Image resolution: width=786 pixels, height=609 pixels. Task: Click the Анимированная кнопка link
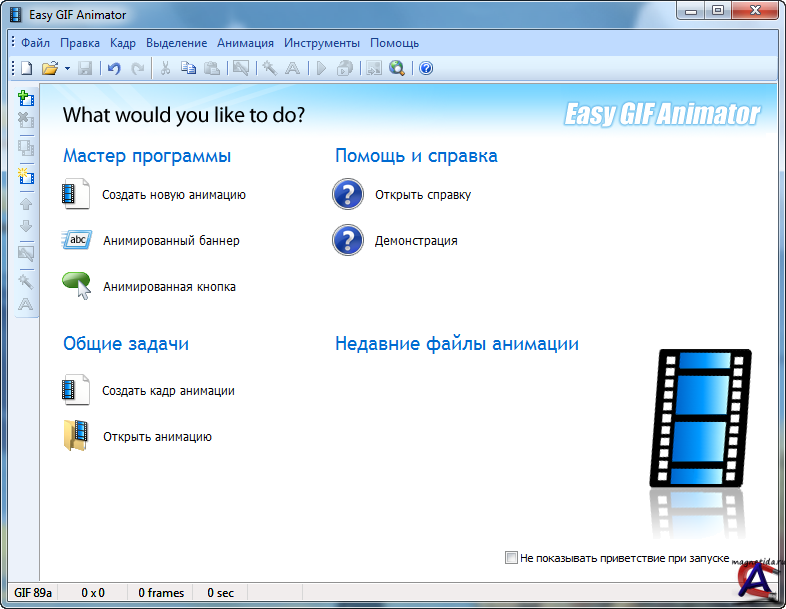click(169, 287)
